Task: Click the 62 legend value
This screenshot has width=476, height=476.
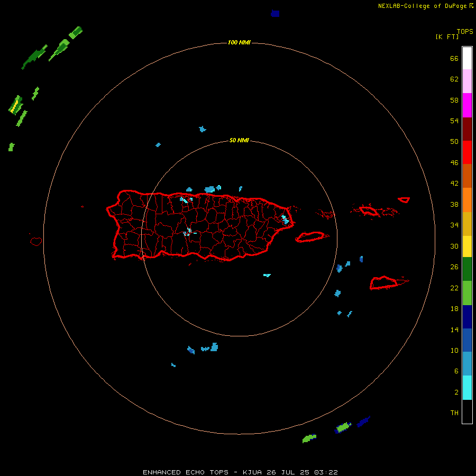Action: coord(454,79)
